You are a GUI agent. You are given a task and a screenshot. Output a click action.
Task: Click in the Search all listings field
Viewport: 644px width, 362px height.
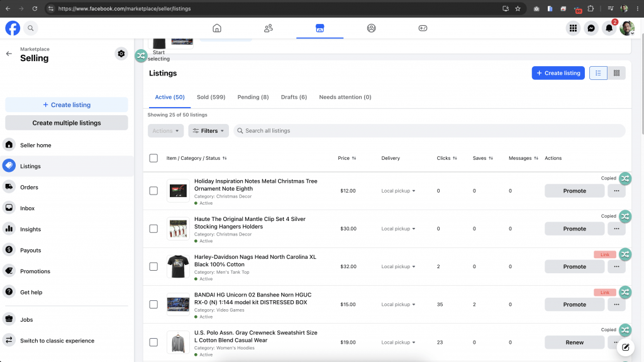[430, 131]
